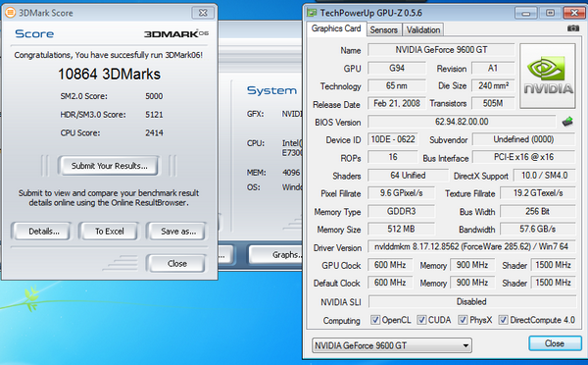
Task: Click the NVIDIA logo image in GPU-Z
Action: pos(548,76)
